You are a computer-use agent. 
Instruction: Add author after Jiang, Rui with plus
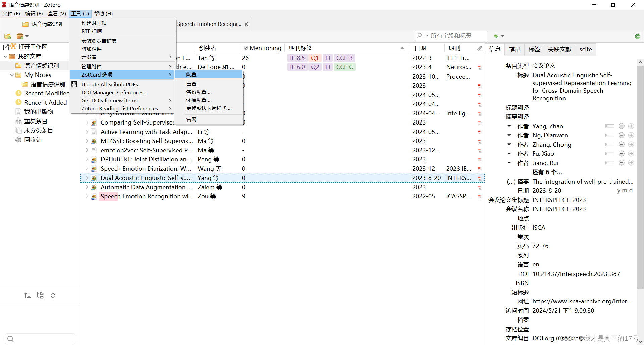(631, 163)
